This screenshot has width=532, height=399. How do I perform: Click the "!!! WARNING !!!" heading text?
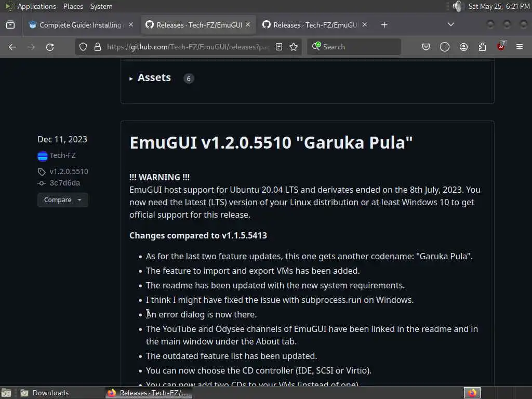click(x=159, y=177)
